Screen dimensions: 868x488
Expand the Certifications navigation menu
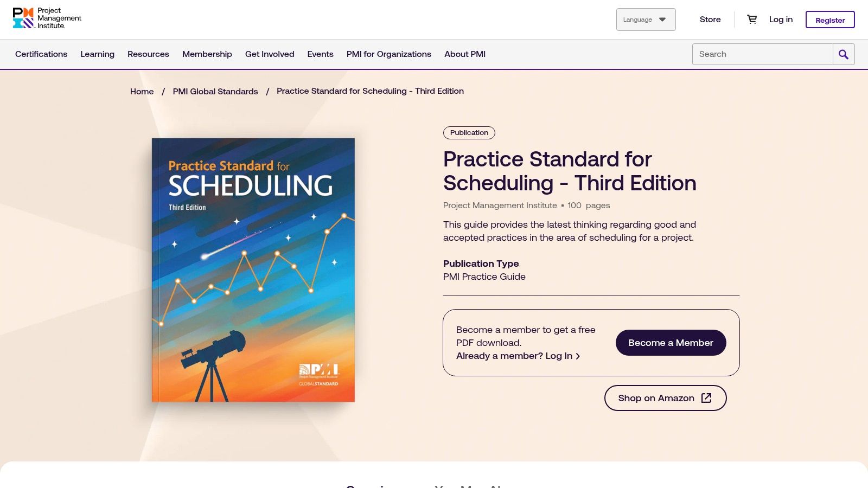pyautogui.click(x=41, y=54)
